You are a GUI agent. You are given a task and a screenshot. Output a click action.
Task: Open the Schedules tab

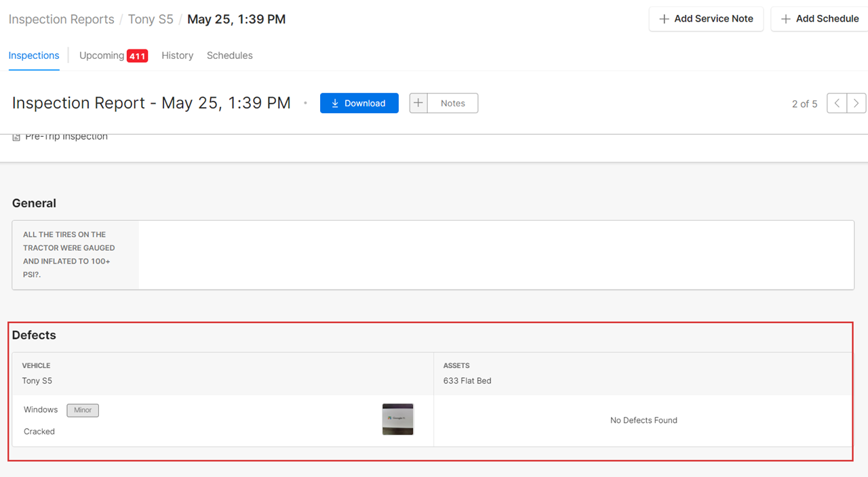pyautogui.click(x=230, y=56)
